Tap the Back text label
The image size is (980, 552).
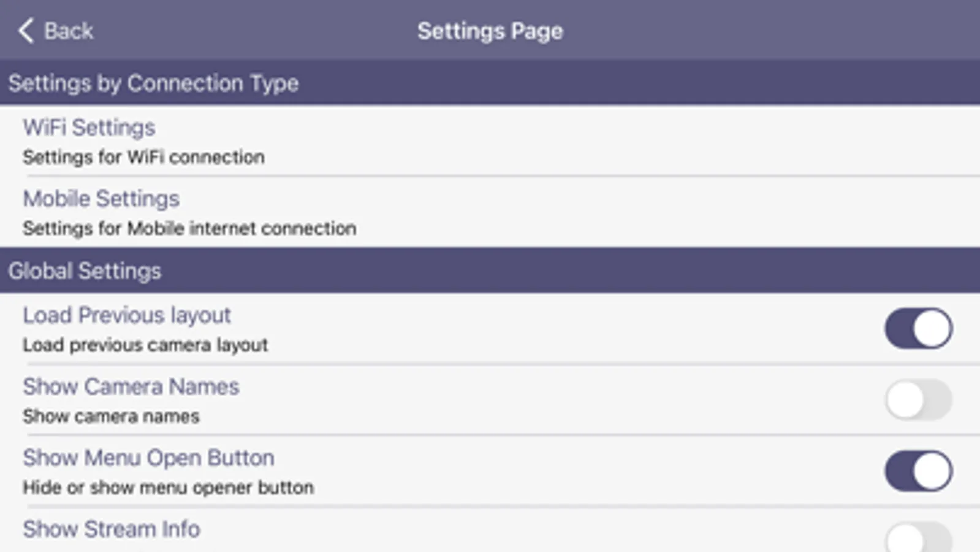point(69,31)
